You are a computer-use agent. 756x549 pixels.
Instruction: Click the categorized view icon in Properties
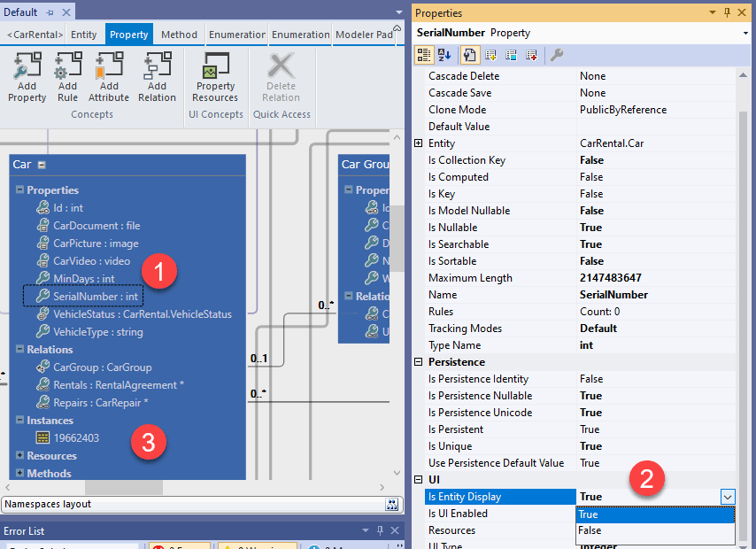[424, 55]
